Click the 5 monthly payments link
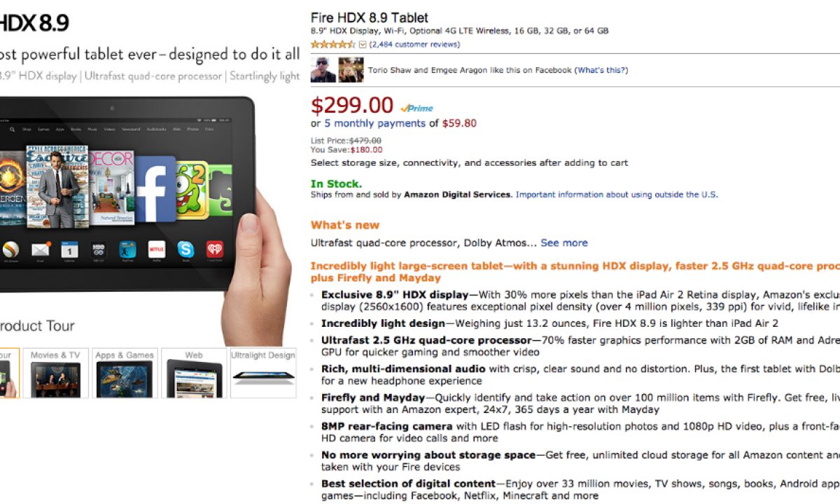The image size is (840, 504). pyautogui.click(x=374, y=123)
